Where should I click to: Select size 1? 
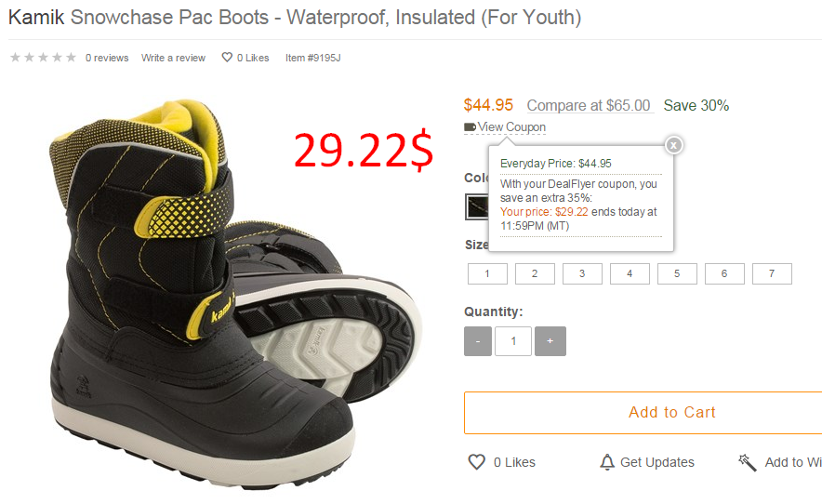(x=487, y=273)
